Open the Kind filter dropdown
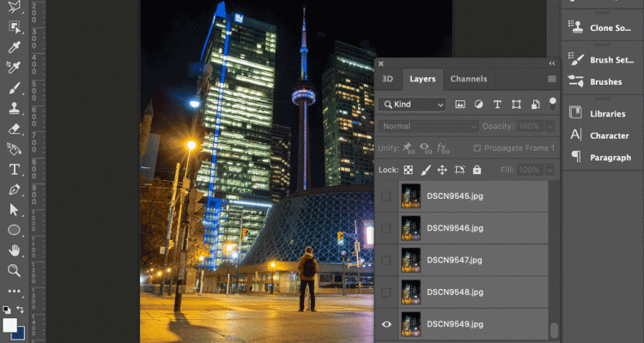The height and width of the screenshot is (343, 644). point(412,105)
